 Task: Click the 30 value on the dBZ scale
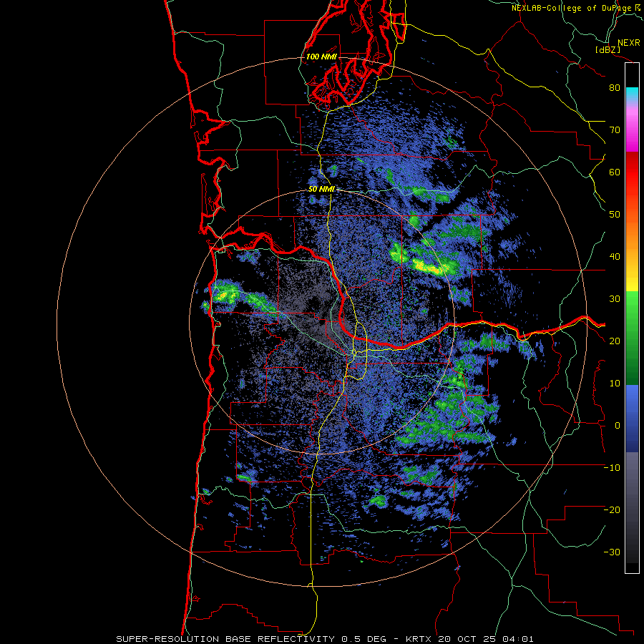pyautogui.click(x=615, y=298)
